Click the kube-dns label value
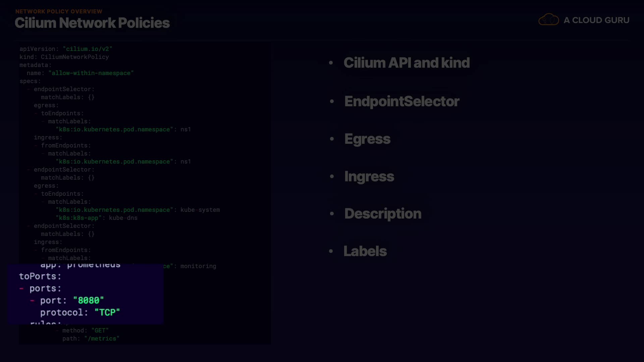The image size is (644, 362). pyautogui.click(x=123, y=218)
